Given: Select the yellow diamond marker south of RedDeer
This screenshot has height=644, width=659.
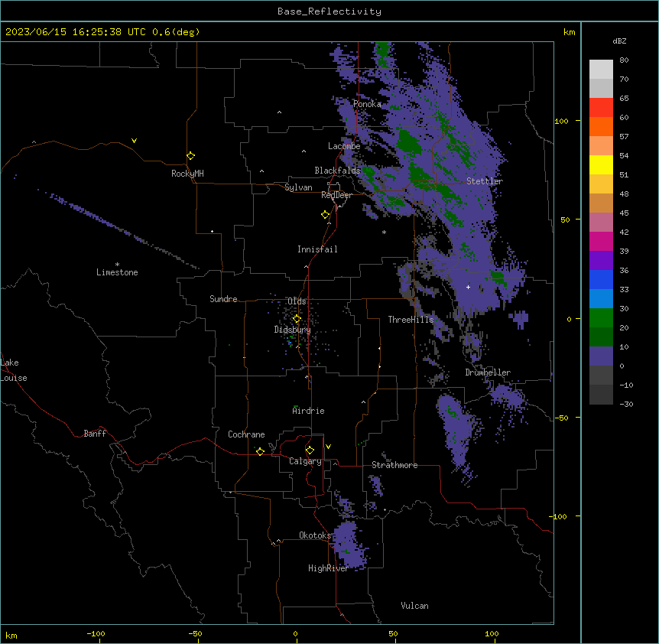Looking at the screenshot, I should [326, 215].
